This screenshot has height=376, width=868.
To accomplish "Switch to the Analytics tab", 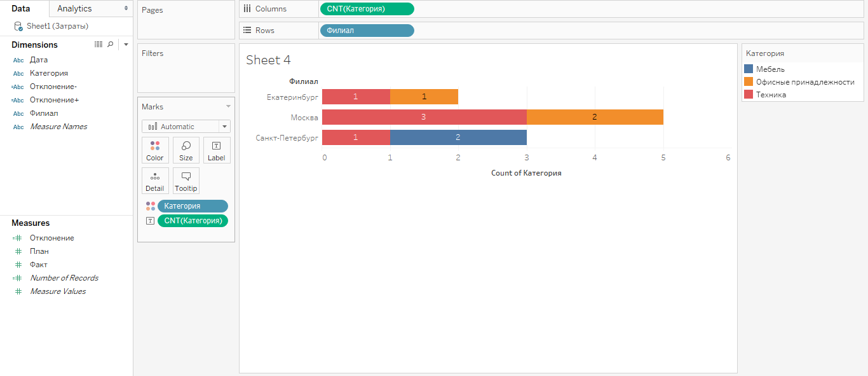I will tap(74, 8).
